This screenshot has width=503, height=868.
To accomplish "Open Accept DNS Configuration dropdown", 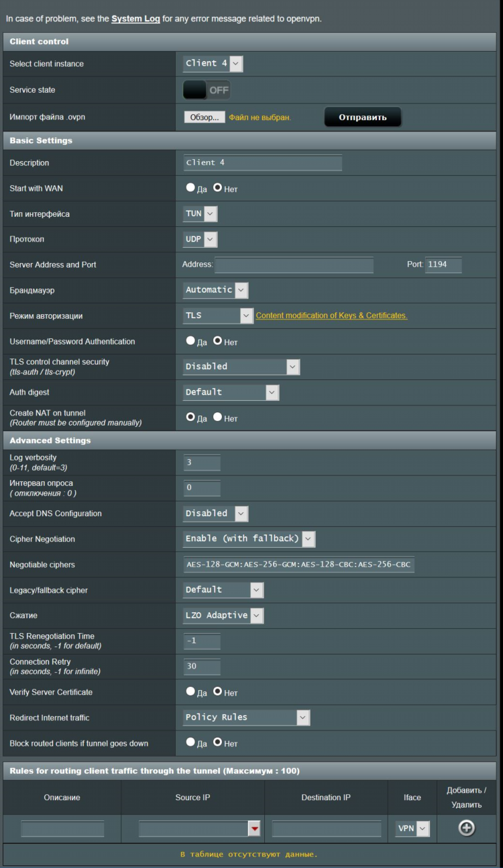I will 215,514.
